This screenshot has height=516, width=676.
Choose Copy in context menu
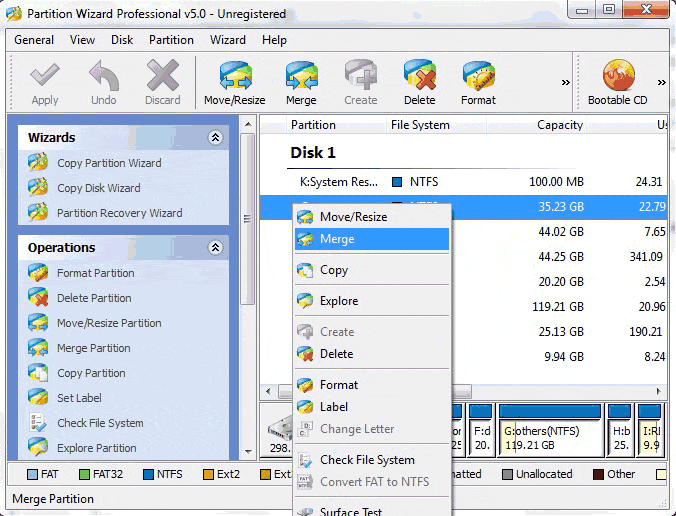click(x=372, y=270)
